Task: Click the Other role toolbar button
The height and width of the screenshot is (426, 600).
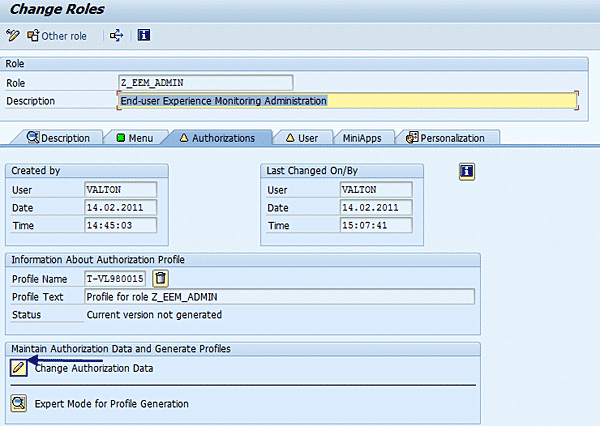Action: (57, 36)
